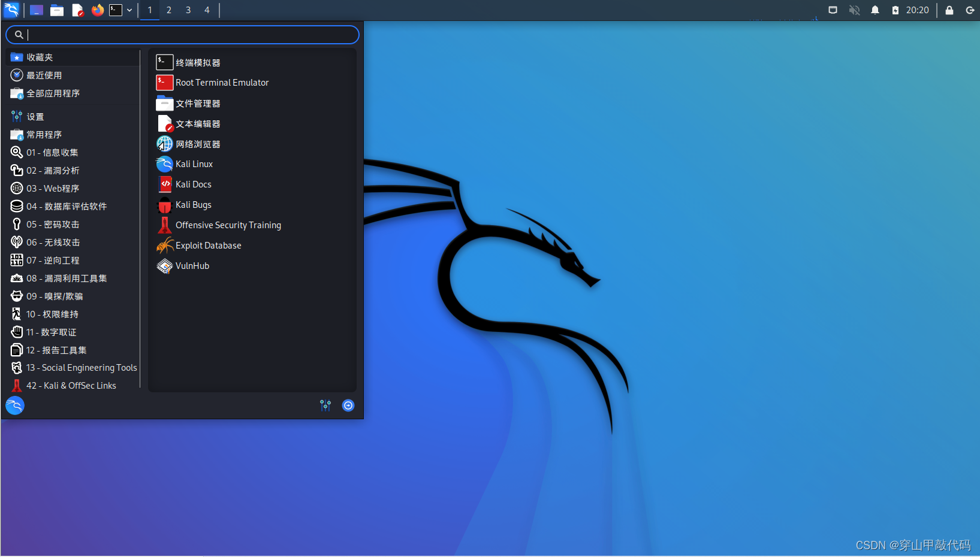Viewport: 980px width, 557px height.
Task: Open category 10 - 权限维持
Action: coord(73,314)
